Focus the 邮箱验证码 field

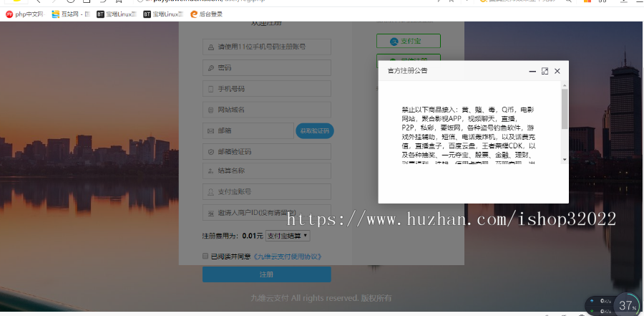tap(267, 152)
